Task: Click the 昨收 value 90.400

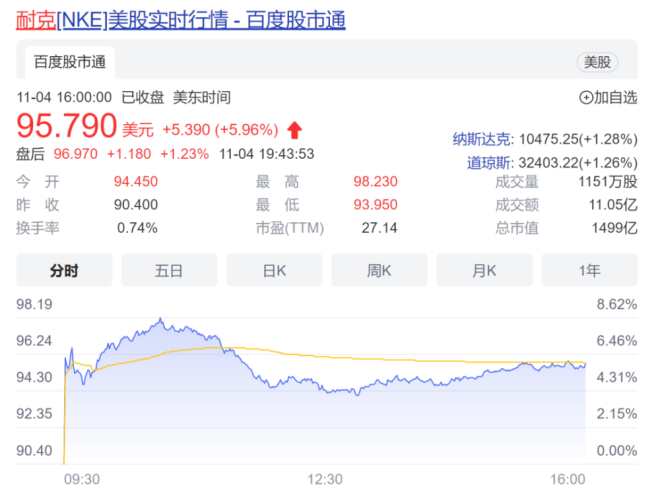Action: coord(136,205)
